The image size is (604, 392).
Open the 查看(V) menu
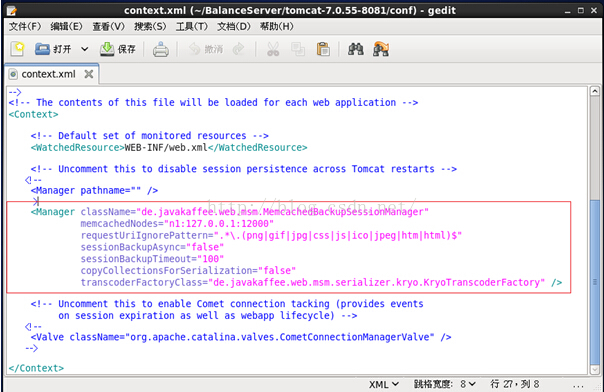[109, 27]
